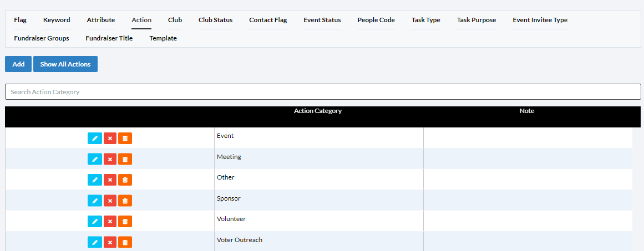
Task: Switch to the Task Purpose tab
Action: [476, 20]
